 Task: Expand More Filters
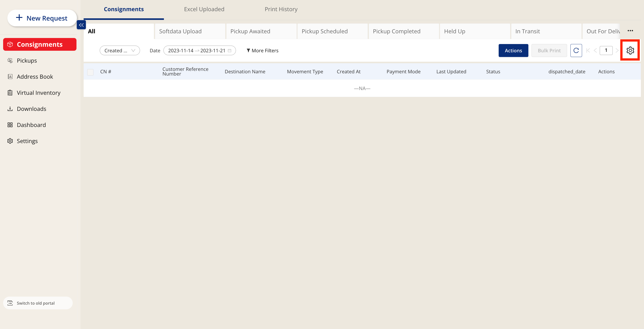click(x=262, y=51)
